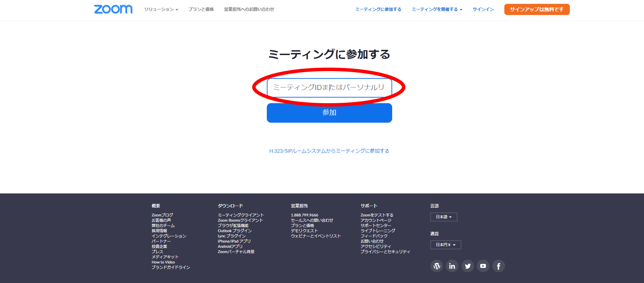Open the Outlook プラグイン download link
644x283 pixels.
click(x=235, y=231)
